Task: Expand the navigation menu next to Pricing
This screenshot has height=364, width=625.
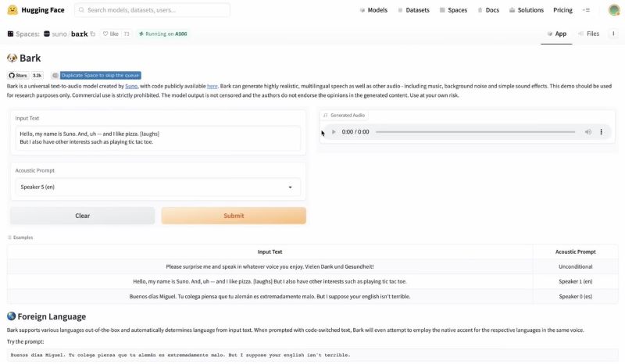Action: 587,10
